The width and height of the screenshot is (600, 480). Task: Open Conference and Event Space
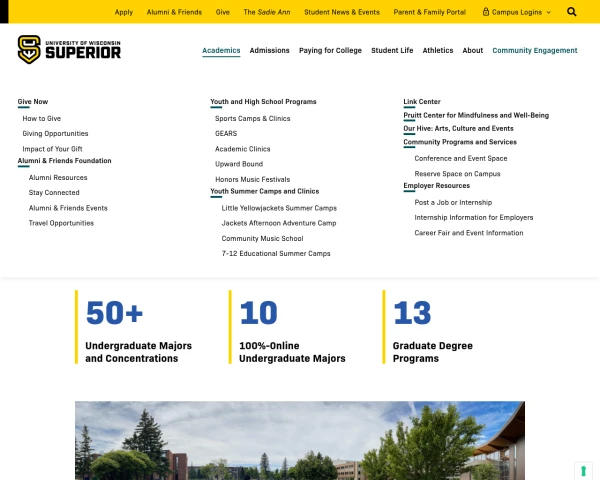click(x=461, y=158)
